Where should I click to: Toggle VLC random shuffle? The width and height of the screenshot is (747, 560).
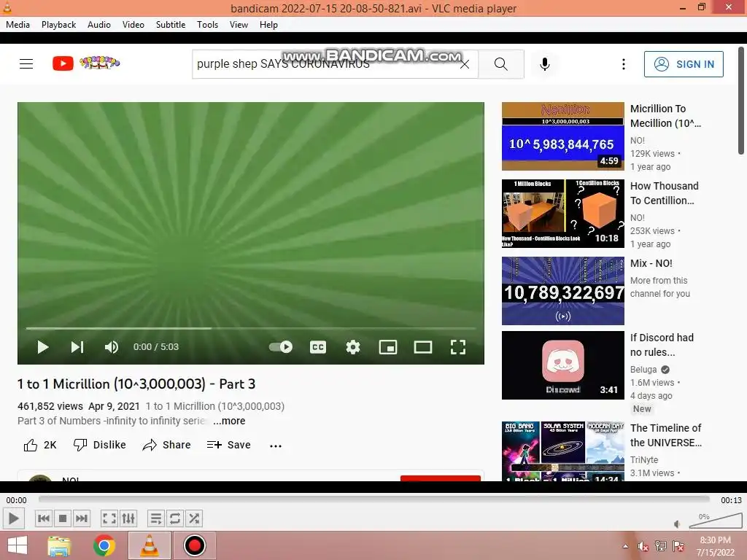(194, 518)
